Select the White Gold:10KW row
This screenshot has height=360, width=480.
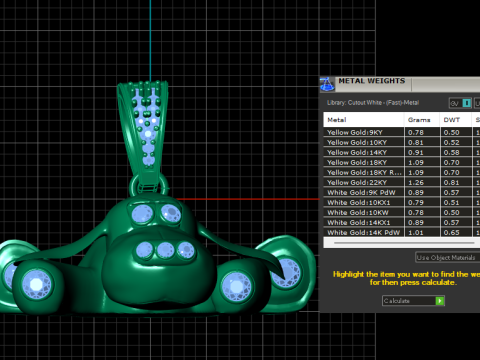pyautogui.click(x=402, y=212)
